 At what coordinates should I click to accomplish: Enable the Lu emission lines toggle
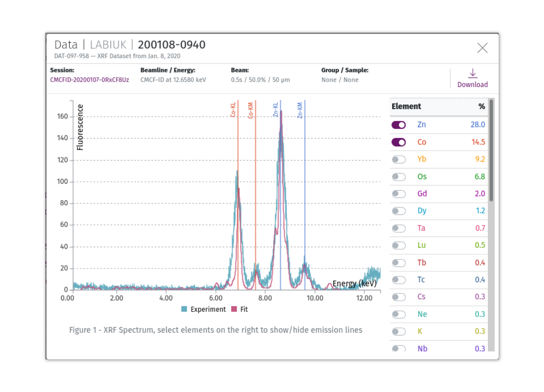pos(399,246)
